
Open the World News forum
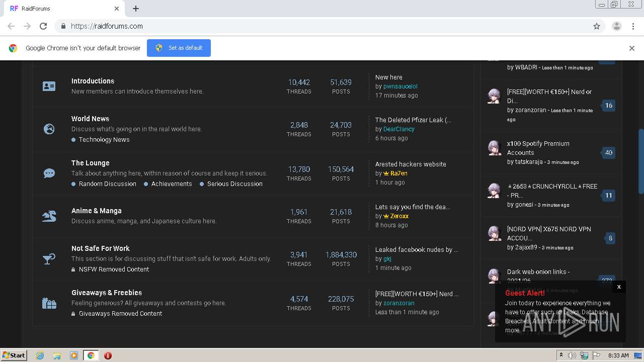point(90,119)
